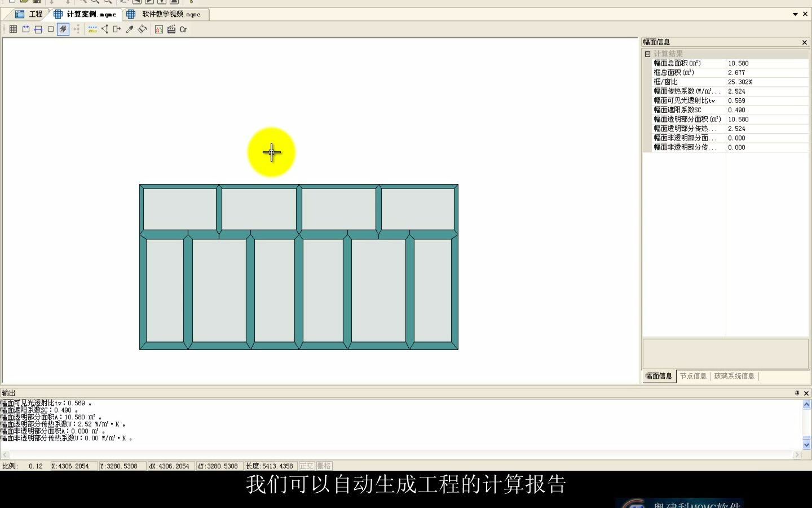Viewport: 812px width, 508px height.
Task: Click the dimension ruler toolbar icon
Action: (x=92, y=29)
